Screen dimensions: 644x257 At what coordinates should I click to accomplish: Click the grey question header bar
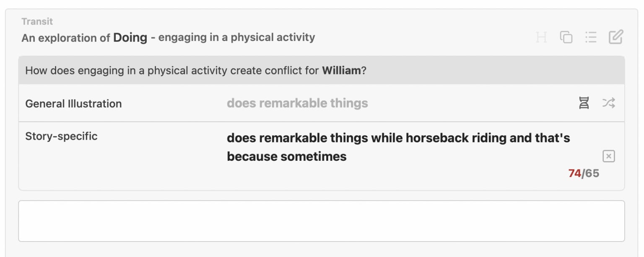pos(322,70)
